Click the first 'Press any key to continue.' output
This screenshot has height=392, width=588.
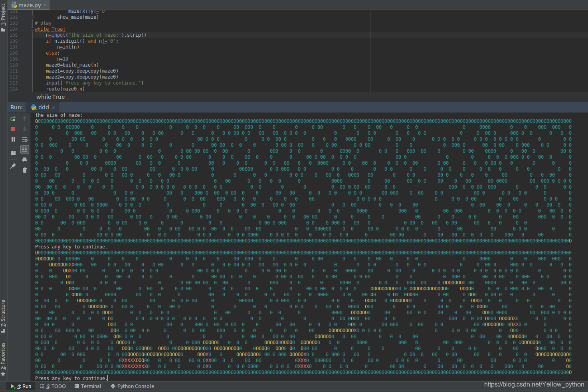tap(71, 247)
